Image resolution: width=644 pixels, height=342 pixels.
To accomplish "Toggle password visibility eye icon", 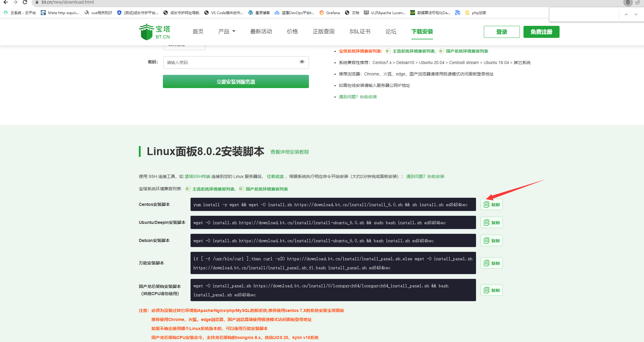I will point(302,62).
